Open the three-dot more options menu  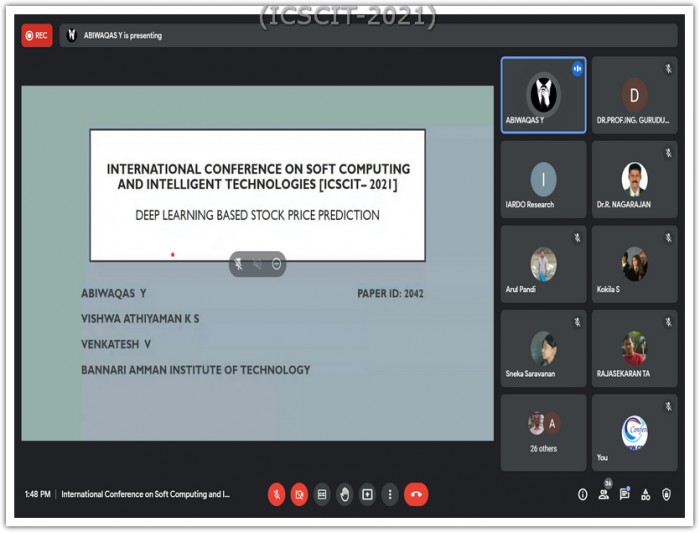click(x=390, y=494)
